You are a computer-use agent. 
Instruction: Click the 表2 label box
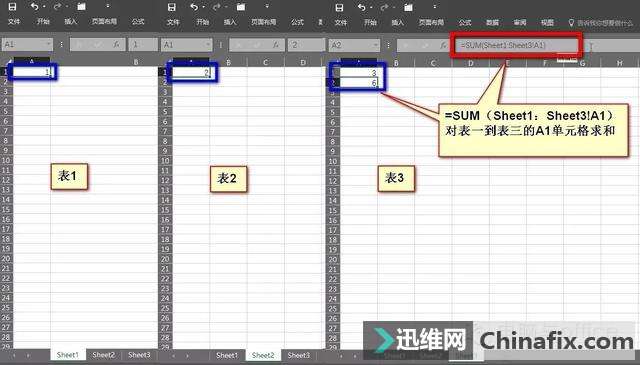(228, 178)
